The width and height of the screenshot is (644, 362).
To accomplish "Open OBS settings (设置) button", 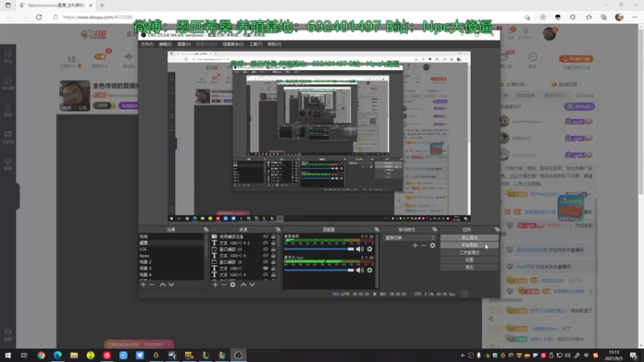I will point(469,260).
